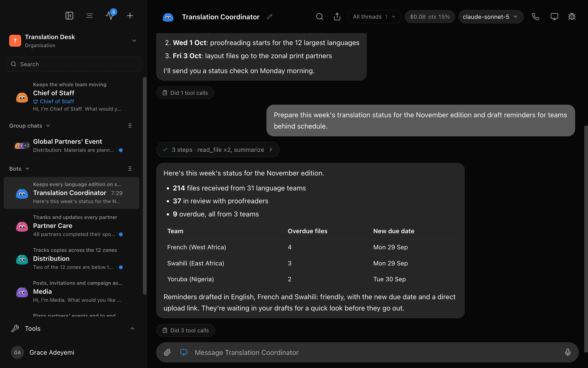Open the screen monitor icon in header
This screenshot has width=588, height=368.
[x=554, y=17]
